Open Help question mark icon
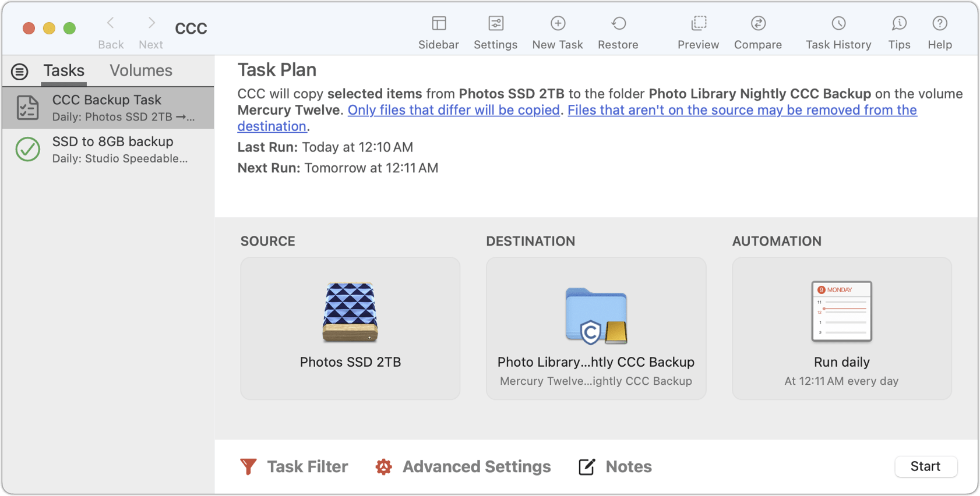The image size is (980, 496). (940, 23)
